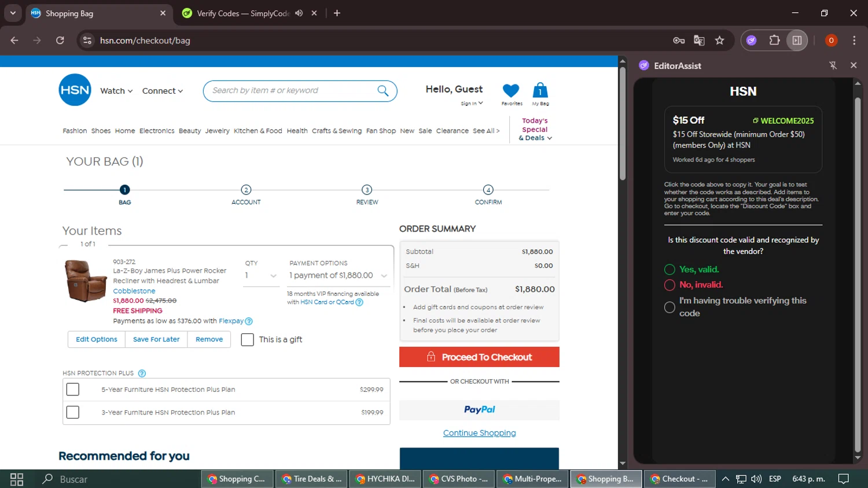Screen dimensions: 868x488
Task: Click Save For Later
Action: [156, 339]
